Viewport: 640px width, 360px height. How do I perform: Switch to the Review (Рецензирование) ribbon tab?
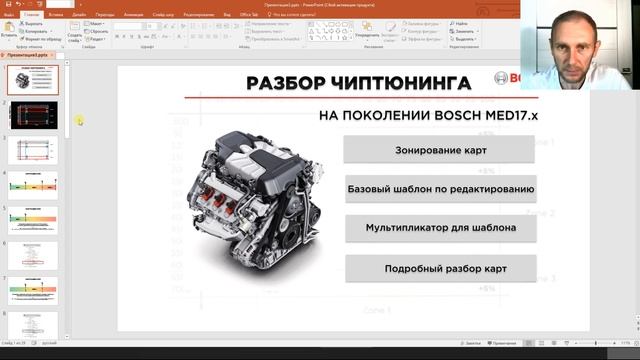click(x=199, y=15)
